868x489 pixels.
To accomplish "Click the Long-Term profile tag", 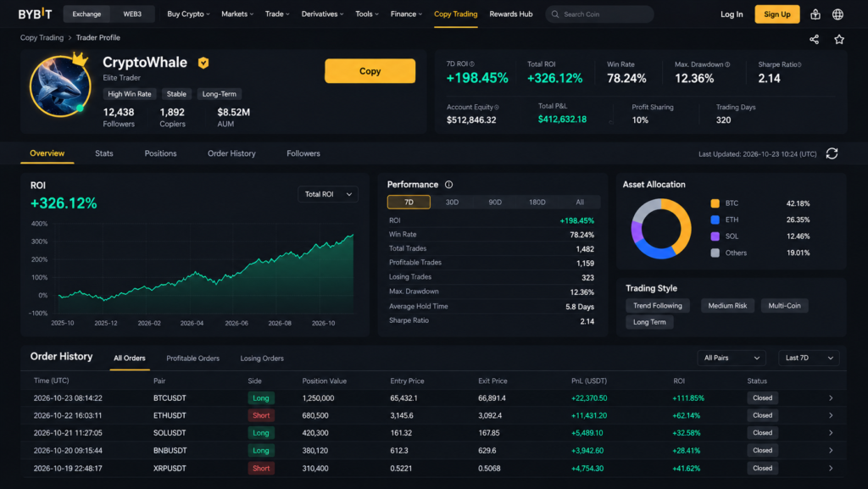I will tap(220, 94).
